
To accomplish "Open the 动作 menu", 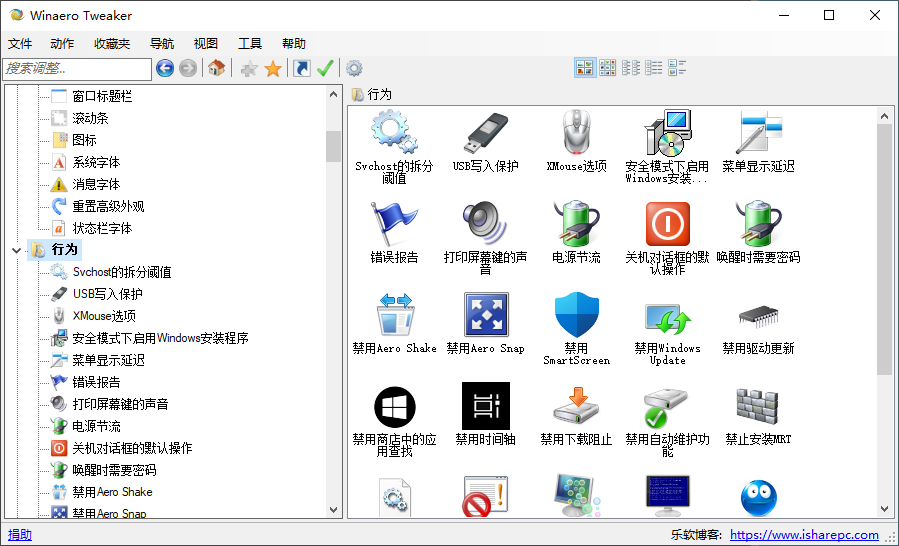I will pyautogui.click(x=62, y=44).
